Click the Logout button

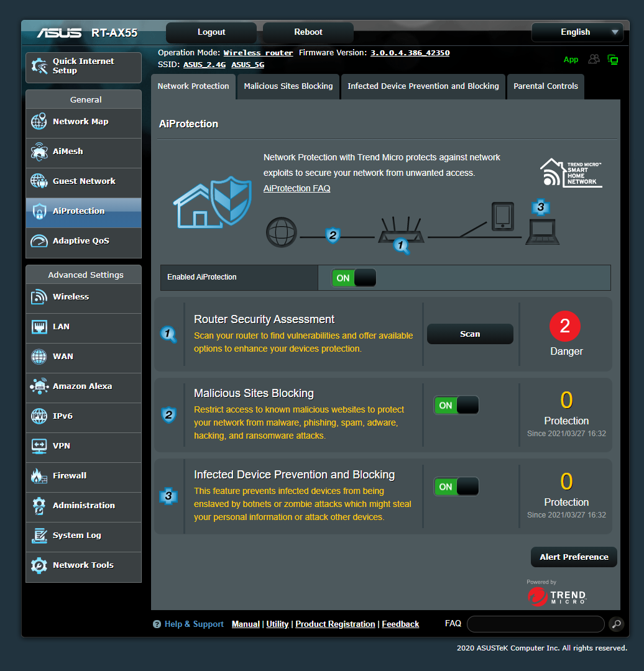211,32
